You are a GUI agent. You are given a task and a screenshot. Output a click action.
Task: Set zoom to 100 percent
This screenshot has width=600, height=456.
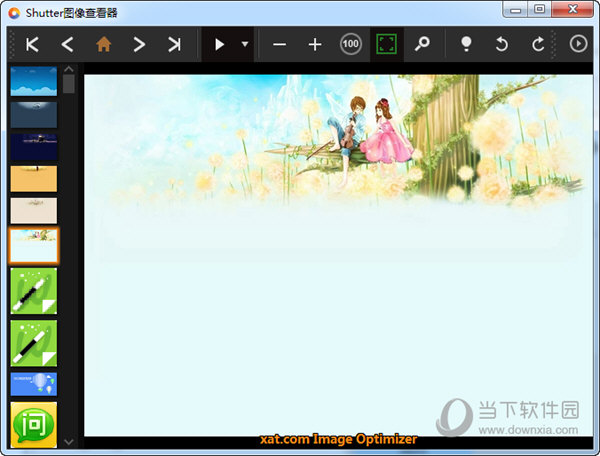pyautogui.click(x=351, y=44)
